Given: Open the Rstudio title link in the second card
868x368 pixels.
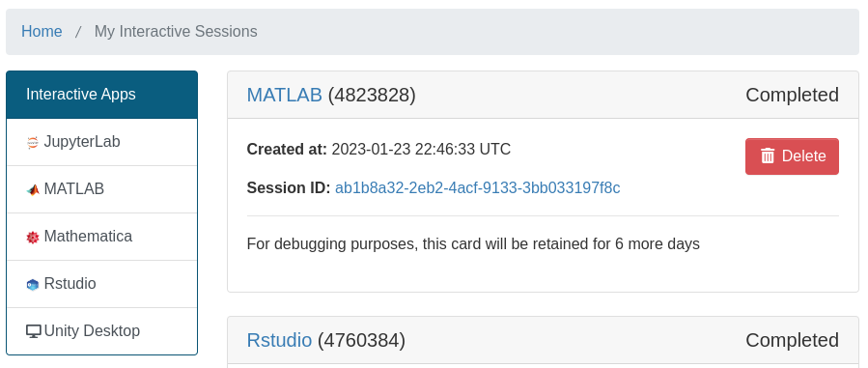Looking at the screenshot, I should tap(279, 340).
